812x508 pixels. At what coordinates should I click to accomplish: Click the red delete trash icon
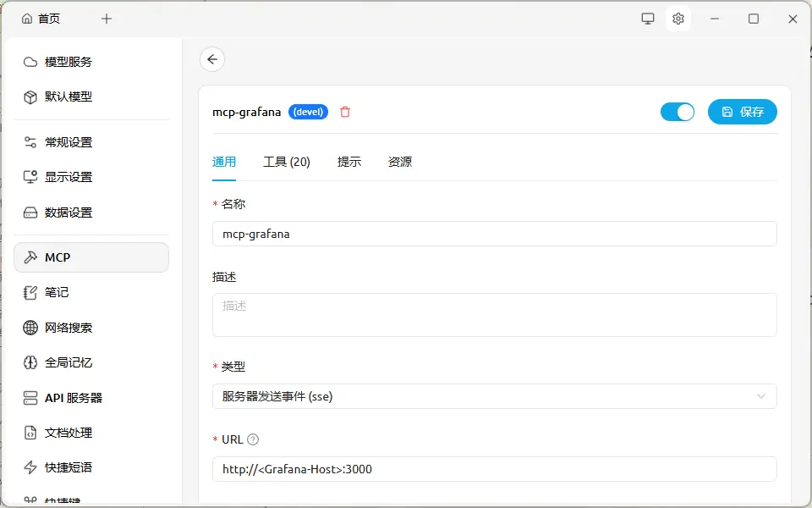click(345, 112)
